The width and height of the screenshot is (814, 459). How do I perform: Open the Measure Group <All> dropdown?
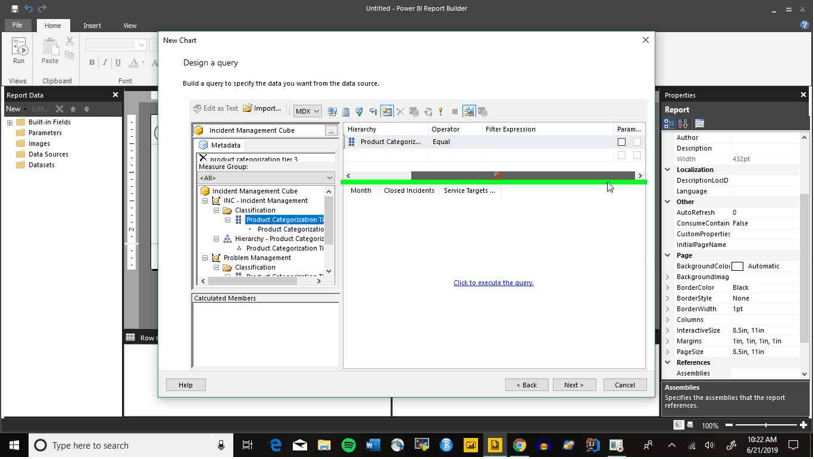pyautogui.click(x=266, y=178)
